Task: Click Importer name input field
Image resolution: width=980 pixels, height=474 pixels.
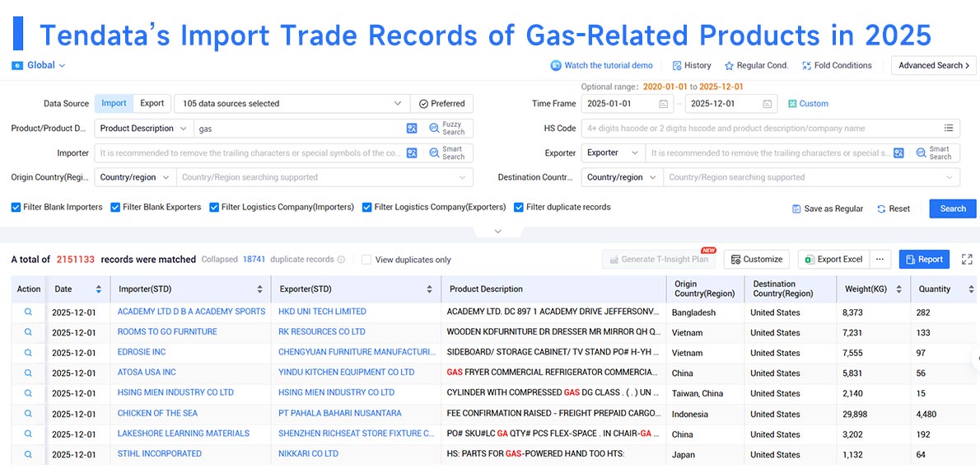Action: (250, 153)
